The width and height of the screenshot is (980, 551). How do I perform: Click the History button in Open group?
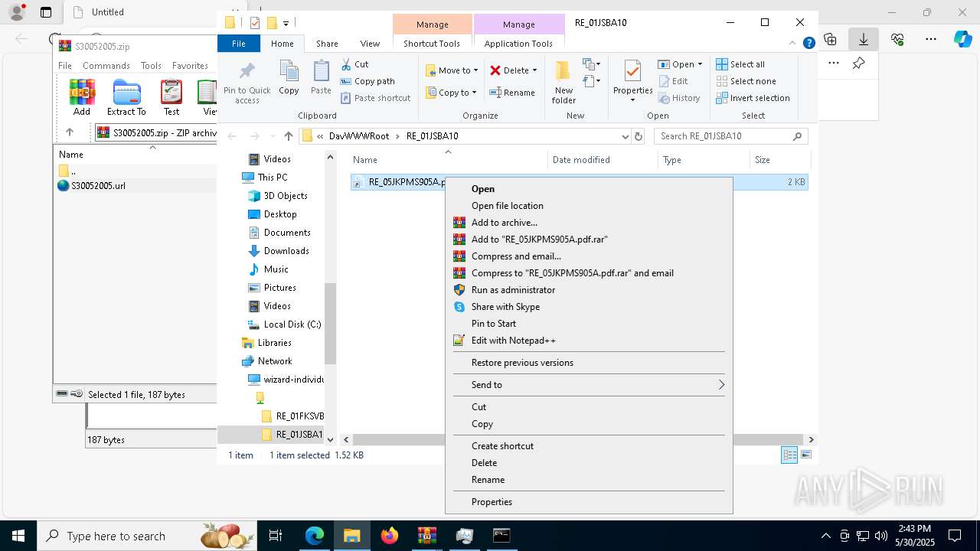tap(678, 98)
